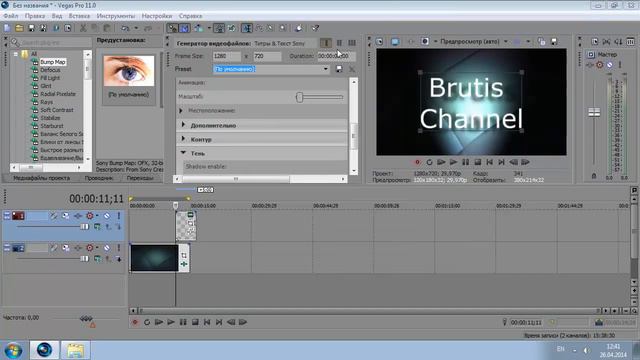Click Video Preview on External Monitor icon

[x=395, y=42]
